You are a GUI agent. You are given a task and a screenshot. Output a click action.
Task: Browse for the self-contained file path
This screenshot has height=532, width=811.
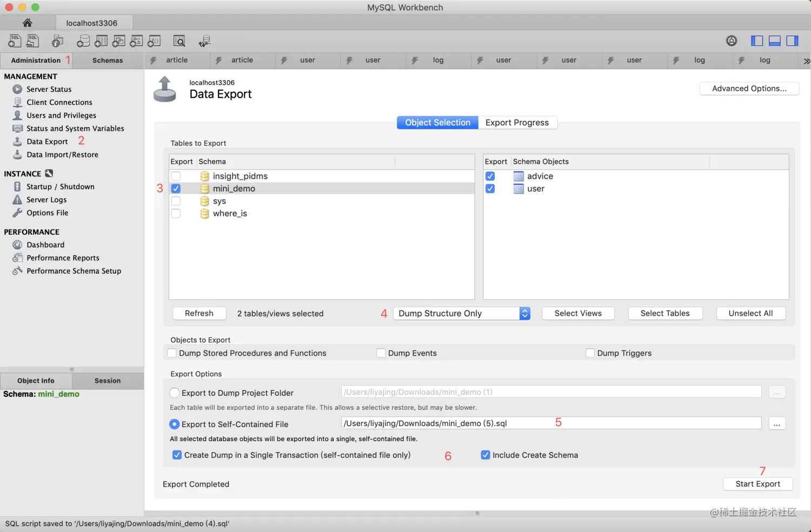pyautogui.click(x=777, y=424)
